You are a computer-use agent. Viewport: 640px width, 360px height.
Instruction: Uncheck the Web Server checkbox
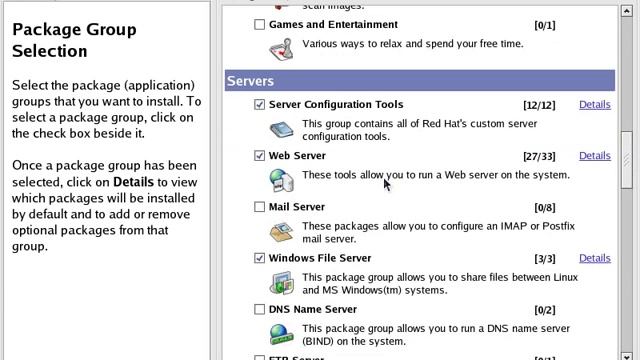(x=259, y=156)
